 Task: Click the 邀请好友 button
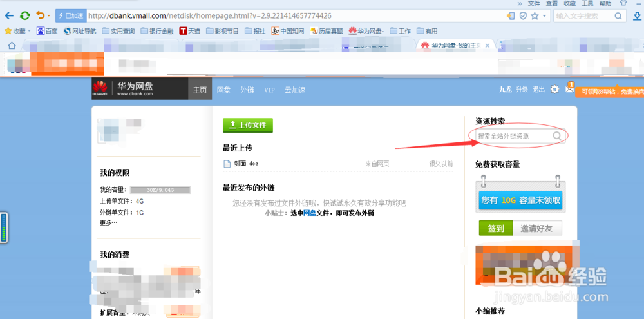[x=538, y=229]
